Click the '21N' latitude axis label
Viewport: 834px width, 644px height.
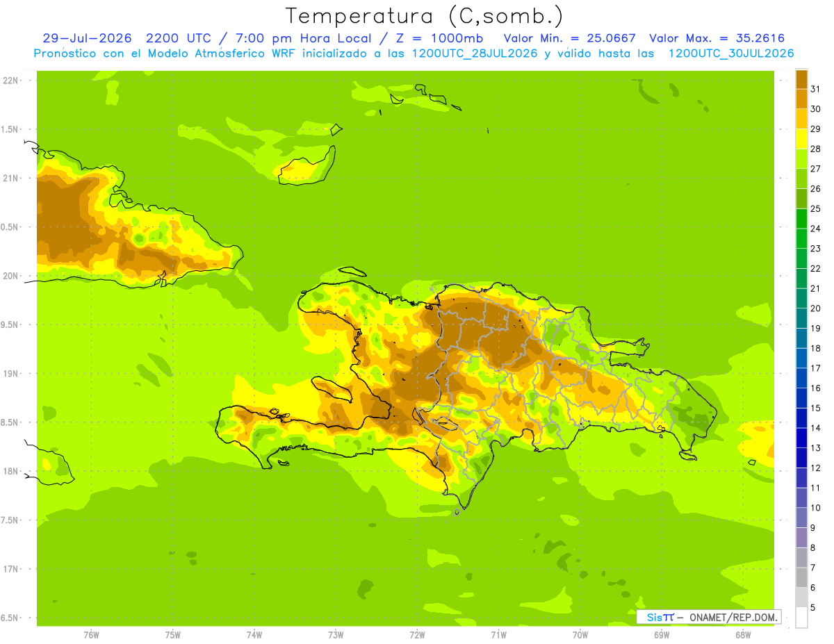coord(10,179)
